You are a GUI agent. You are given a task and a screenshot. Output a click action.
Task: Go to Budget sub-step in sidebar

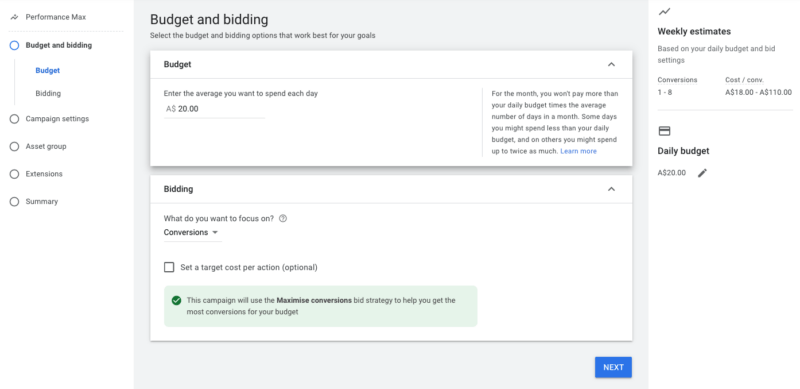tap(47, 71)
